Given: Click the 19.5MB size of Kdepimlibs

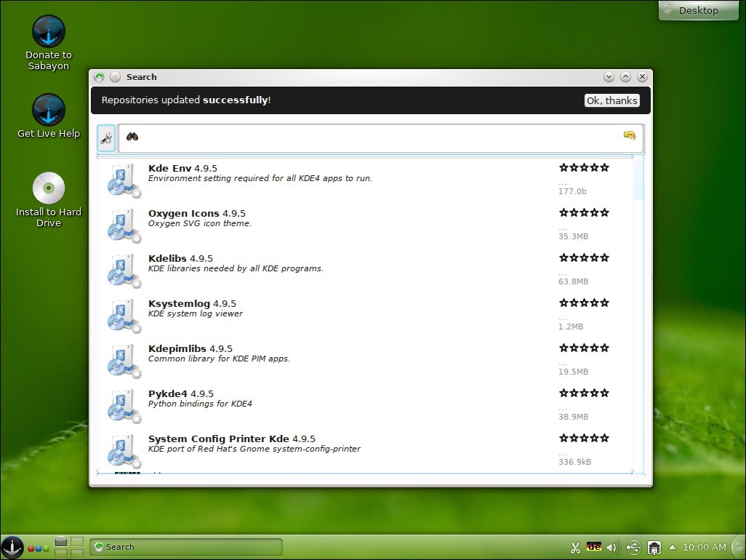Looking at the screenshot, I should pos(573,372).
